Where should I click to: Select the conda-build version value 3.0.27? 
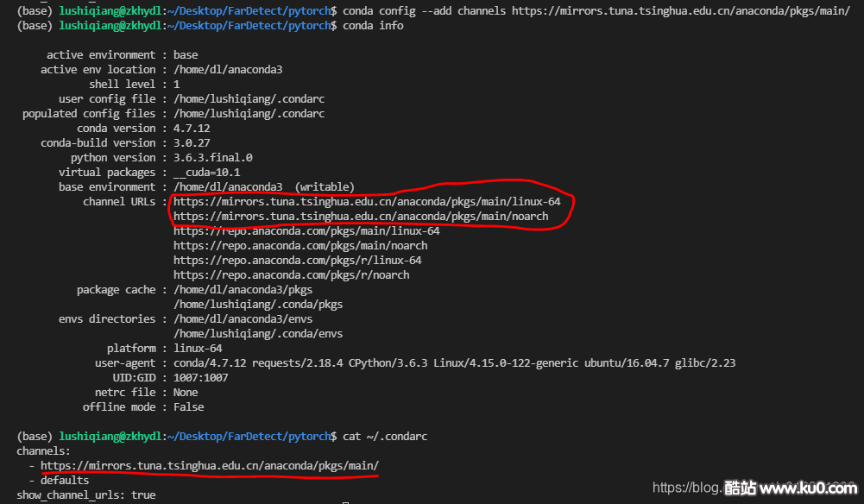click(x=192, y=143)
